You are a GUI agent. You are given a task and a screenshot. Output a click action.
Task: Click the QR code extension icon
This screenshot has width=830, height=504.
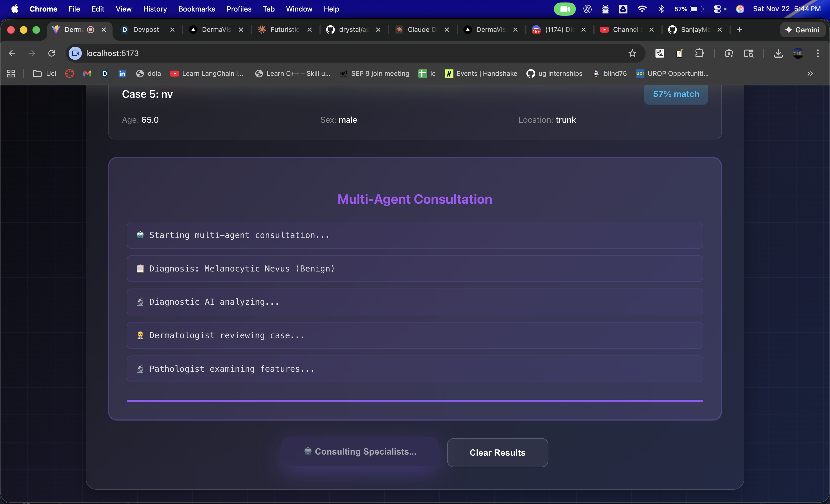tap(660, 53)
